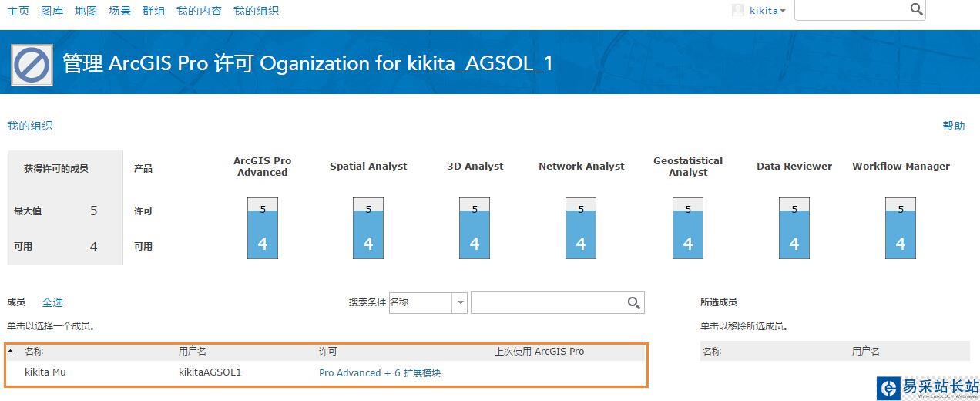Click the 获得许可的成员 heading
This screenshot has width=980, height=401.
point(56,168)
